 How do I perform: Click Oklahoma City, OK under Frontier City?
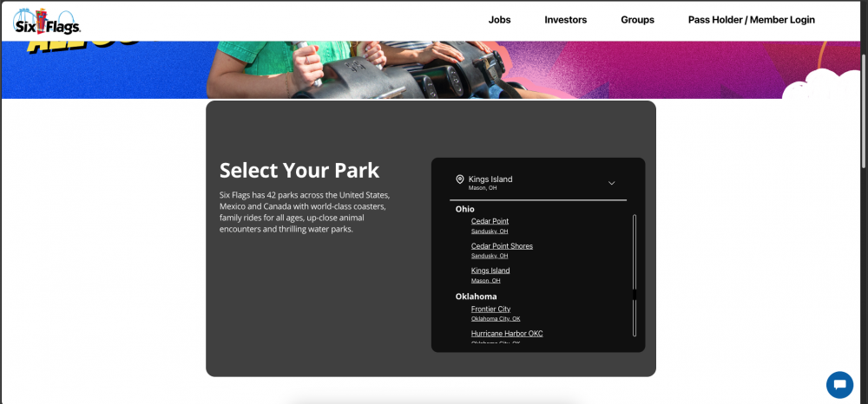(496, 319)
